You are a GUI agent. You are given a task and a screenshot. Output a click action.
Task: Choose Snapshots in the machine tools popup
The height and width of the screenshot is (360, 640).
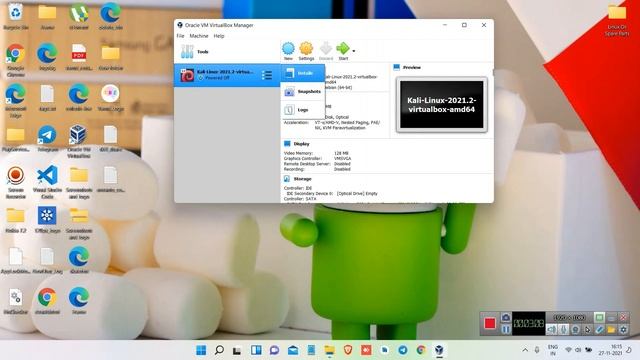pos(302,92)
